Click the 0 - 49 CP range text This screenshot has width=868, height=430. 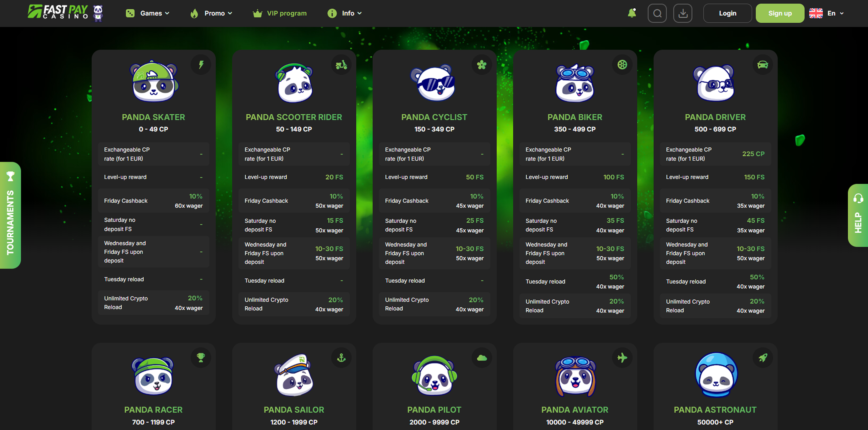click(153, 129)
